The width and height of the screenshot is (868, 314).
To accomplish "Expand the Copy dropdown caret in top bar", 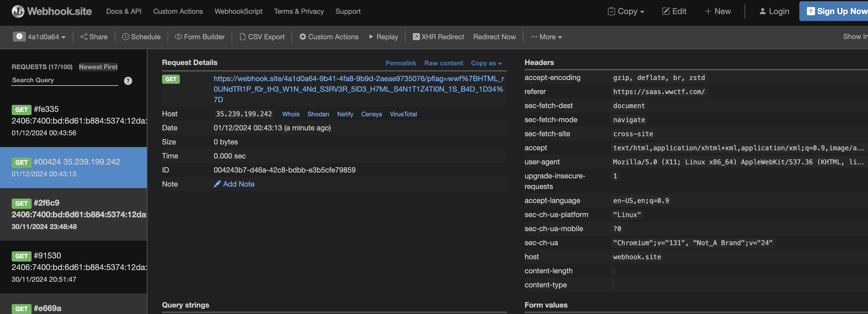I will 642,12.
